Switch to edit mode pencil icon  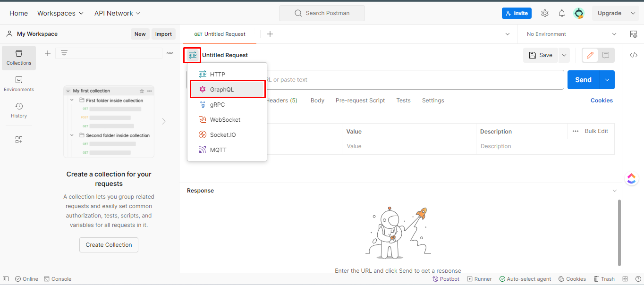coord(590,55)
